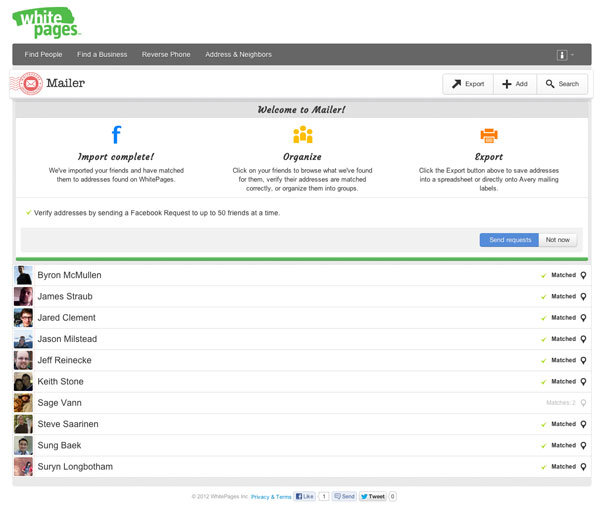Open Byron McMullen's profile photo
Viewport: 600px width, 531px height.
(23, 275)
